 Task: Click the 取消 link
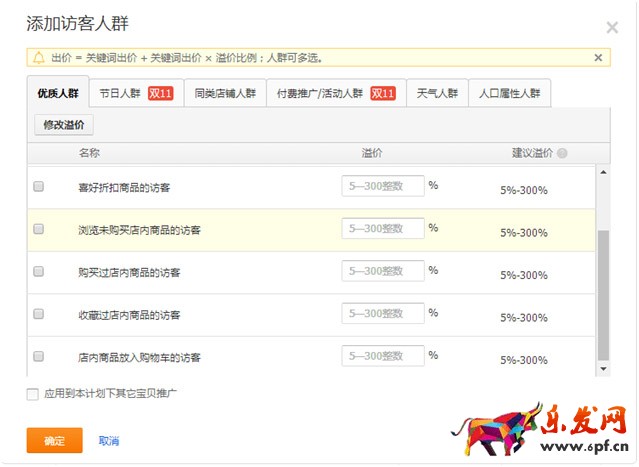click(109, 441)
